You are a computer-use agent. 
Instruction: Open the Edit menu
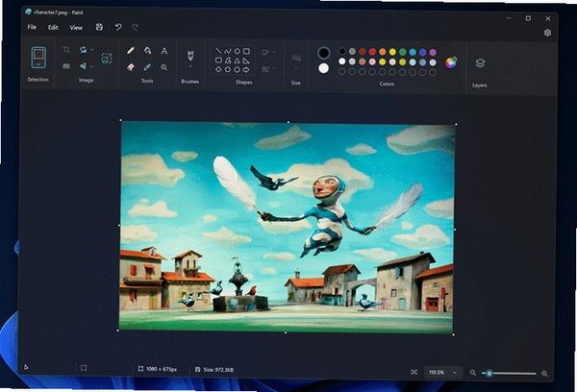(53, 28)
